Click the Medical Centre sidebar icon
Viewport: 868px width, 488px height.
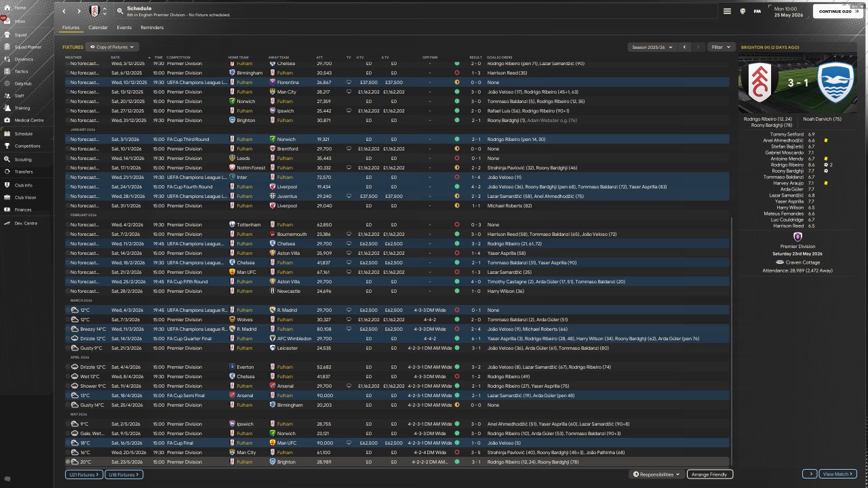pyautogui.click(x=7, y=120)
